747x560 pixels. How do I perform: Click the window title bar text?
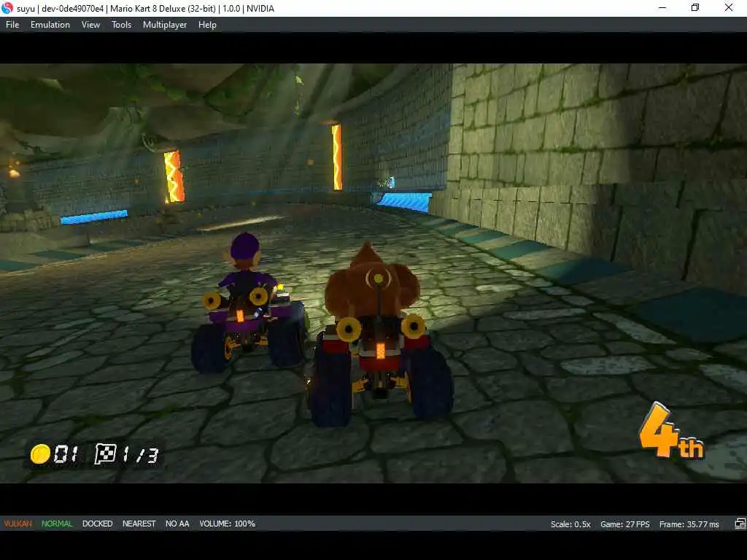coord(145,9)
